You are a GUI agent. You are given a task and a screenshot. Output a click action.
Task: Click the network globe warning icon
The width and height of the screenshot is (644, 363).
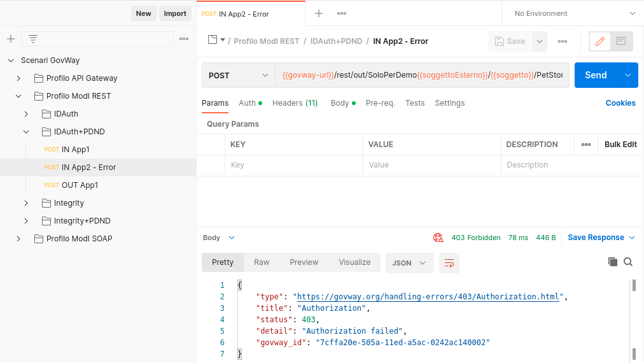click(x=438, y=238)
